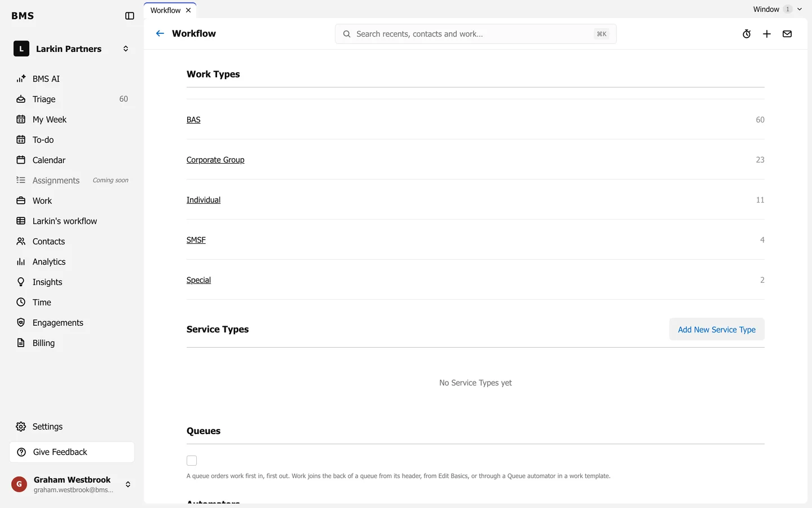
Task: Tick the Queues checkbox
Action: tap(192, 461)
